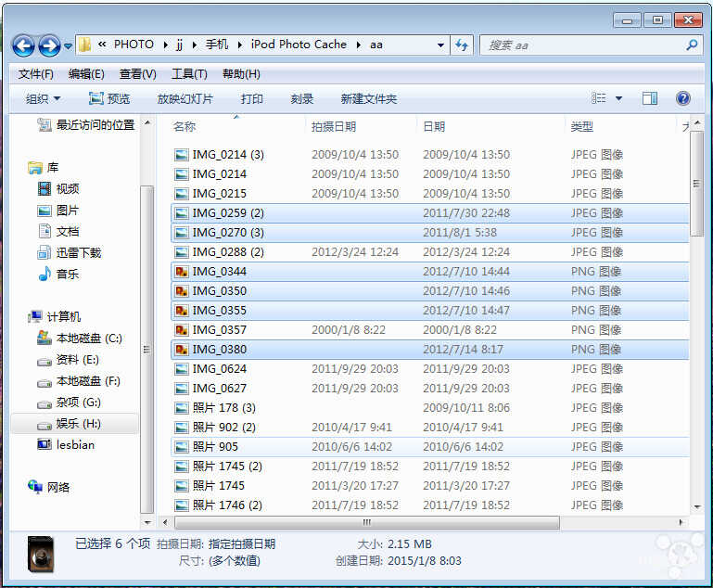Open the 组织 dropdown in the toolbar
The image size is (713, 588).
[x=44, y=98]
